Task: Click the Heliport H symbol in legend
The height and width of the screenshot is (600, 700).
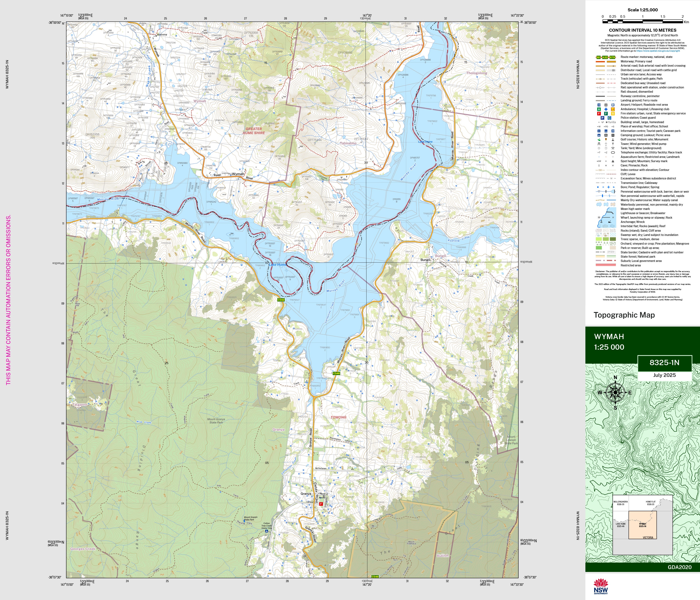Action: pyautogui.click(x=606, y=105)
